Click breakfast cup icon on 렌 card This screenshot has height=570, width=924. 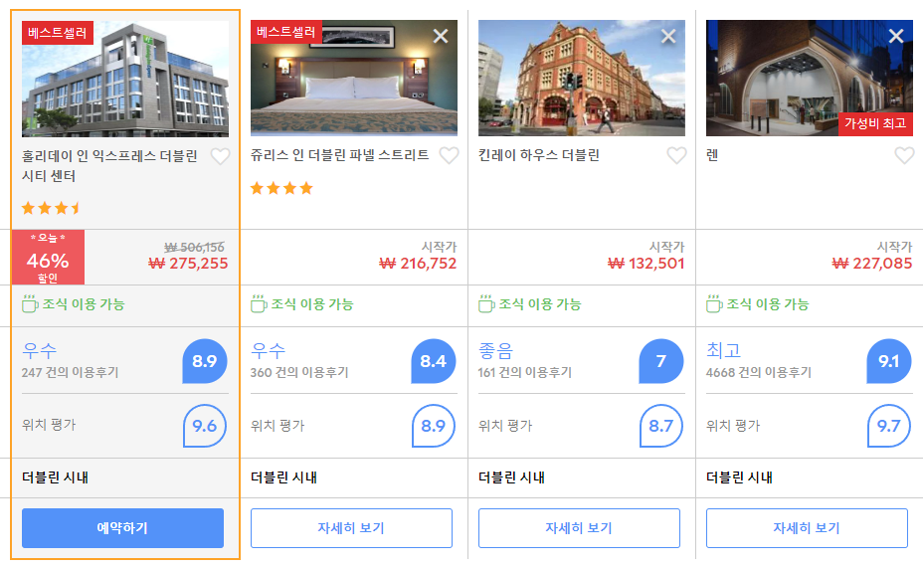(x=713, y=304)
